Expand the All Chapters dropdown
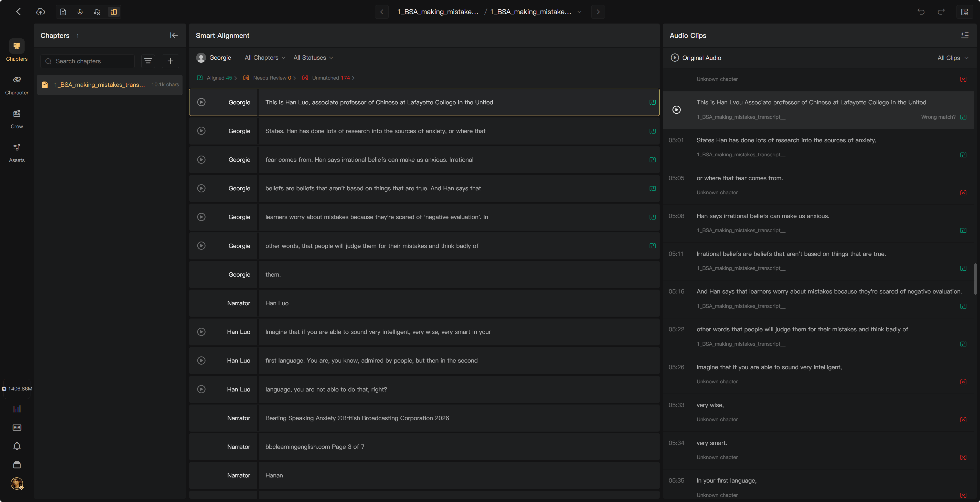The height and width of the screenshot is (502, 980). [265, 58]
